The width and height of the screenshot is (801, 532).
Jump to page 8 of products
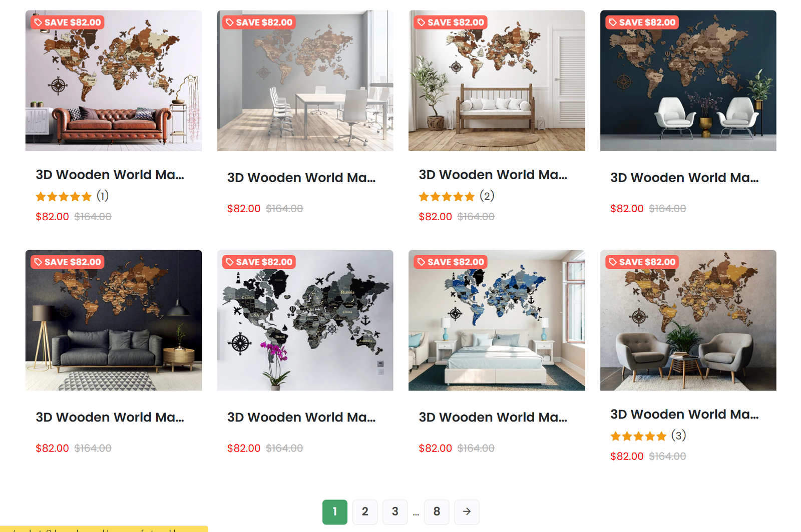[437, 511]
